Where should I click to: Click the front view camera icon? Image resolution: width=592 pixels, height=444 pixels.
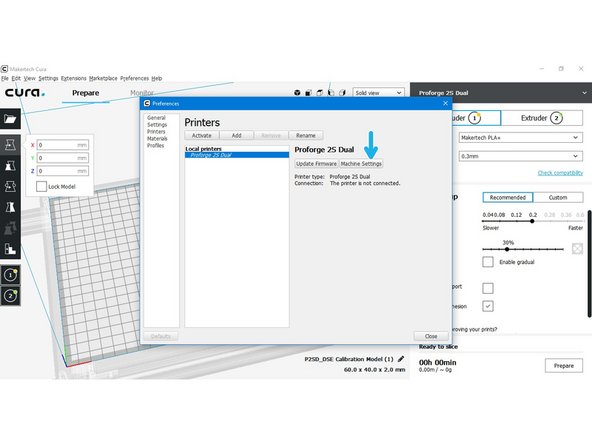[x=308, y=92]
